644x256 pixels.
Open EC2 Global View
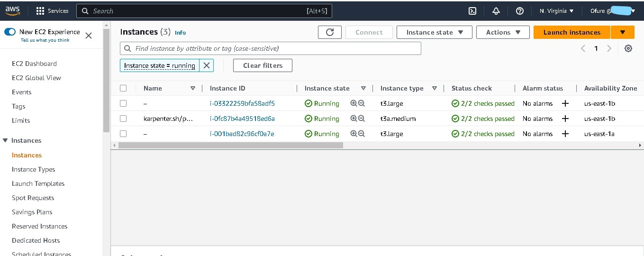point(36,78)
